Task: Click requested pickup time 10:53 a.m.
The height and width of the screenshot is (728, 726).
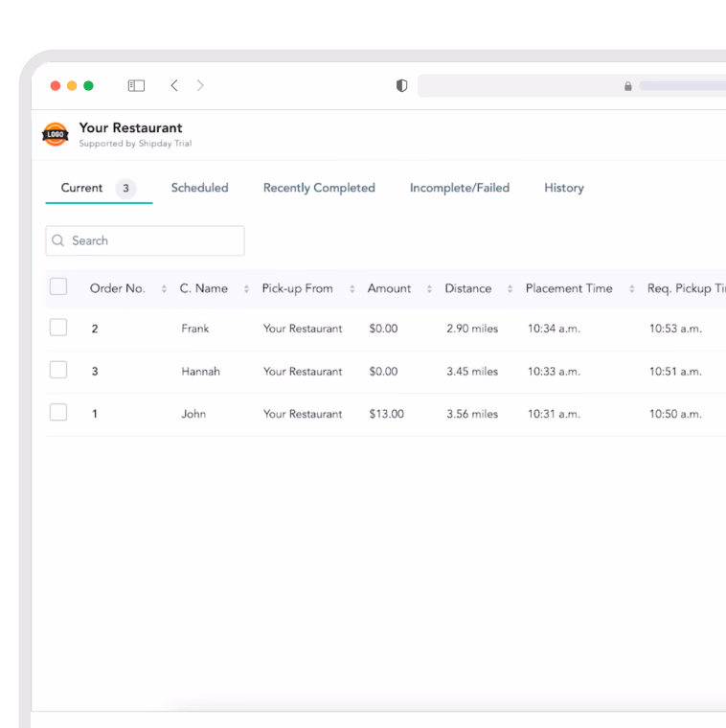Action: point(675,329)
